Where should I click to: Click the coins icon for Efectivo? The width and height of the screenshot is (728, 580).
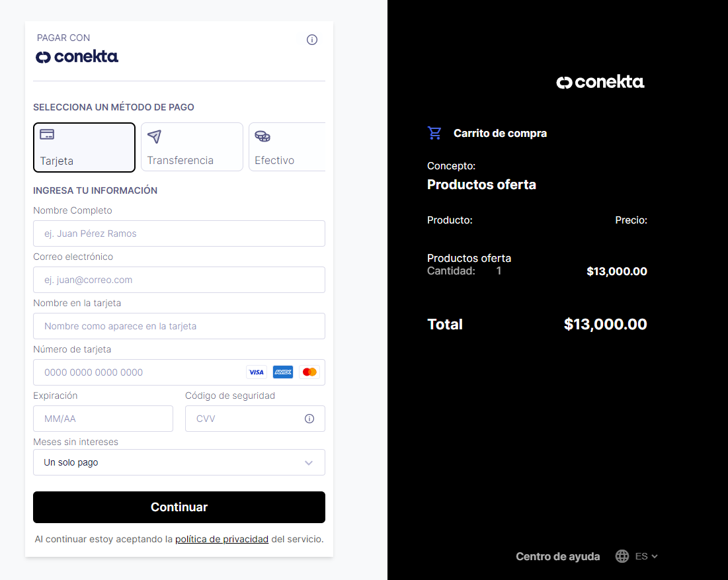[x=263, y=136]
